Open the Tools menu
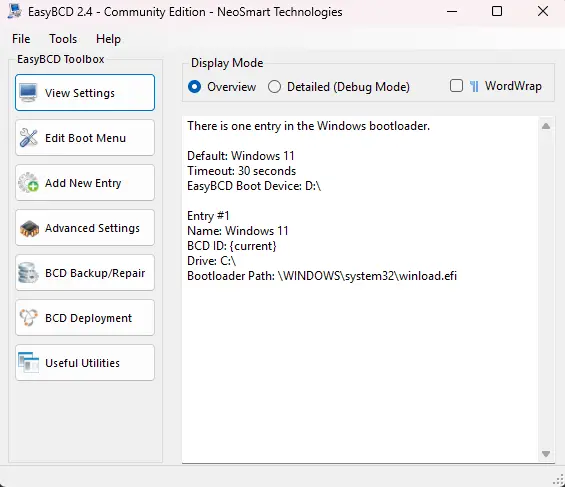The width and height of the screenshot is (565, 487). pos(63,39)
